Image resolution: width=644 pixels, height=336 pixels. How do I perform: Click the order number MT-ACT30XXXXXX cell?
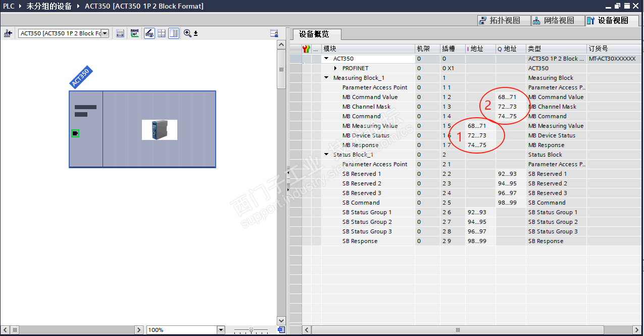[614, 59]
